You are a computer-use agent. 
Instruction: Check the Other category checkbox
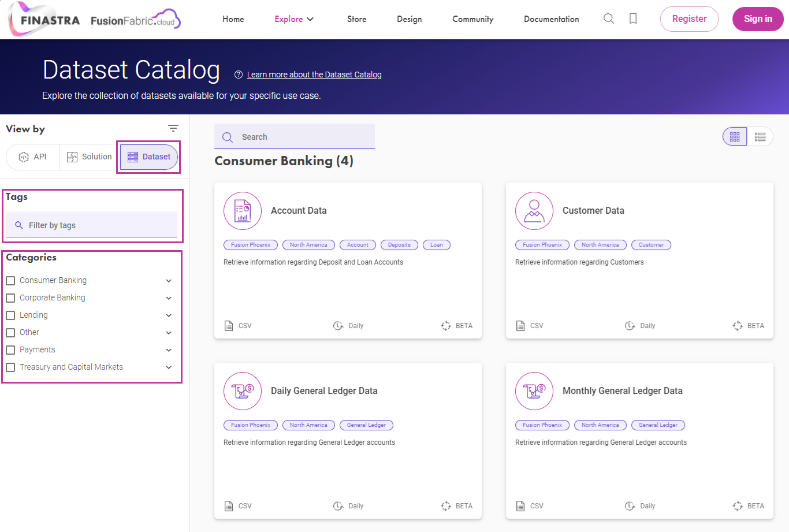point(10,333)
